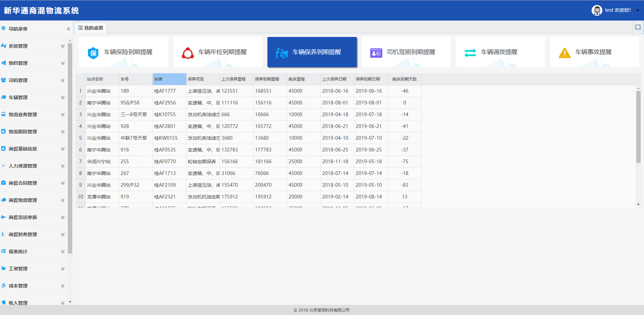Click the yellow accident warning triangle icon
This screenshot has height=315, width=644.
coord(564,53)
